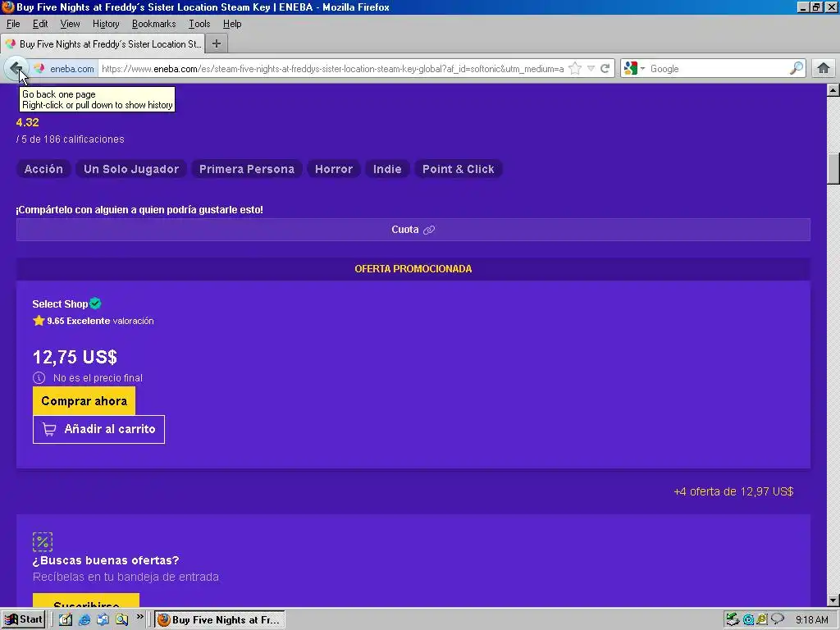Launch Outlook Express from quick launch

pos(103,619)
